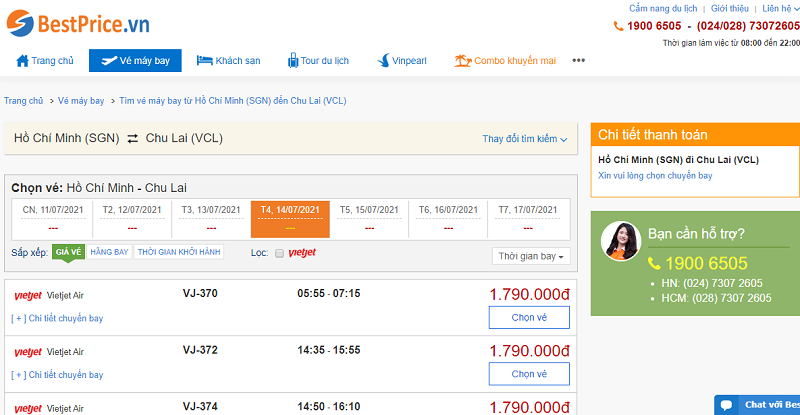Screen dimensions: 800x415
Task: Expand Chi tiết chuyến bay for VJ-372
Action: click(x=57, y=375)
